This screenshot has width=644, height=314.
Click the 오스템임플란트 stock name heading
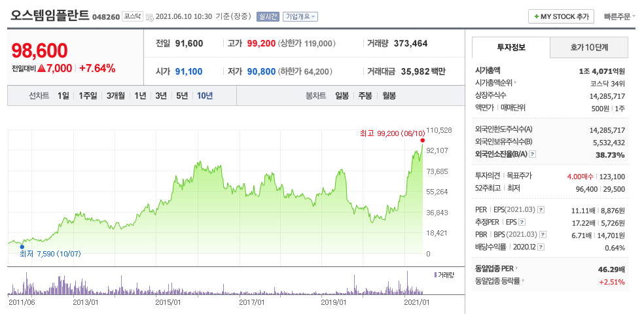click(49, 16)
